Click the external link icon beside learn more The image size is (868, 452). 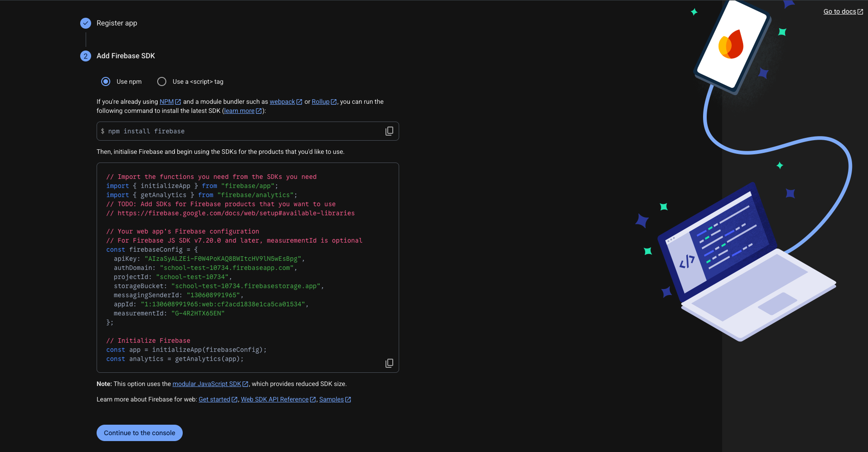pos(259,111)
